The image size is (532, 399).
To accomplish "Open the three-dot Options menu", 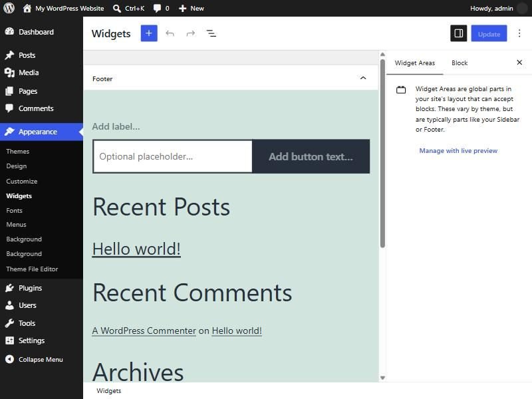I will (x=519, y=33).
